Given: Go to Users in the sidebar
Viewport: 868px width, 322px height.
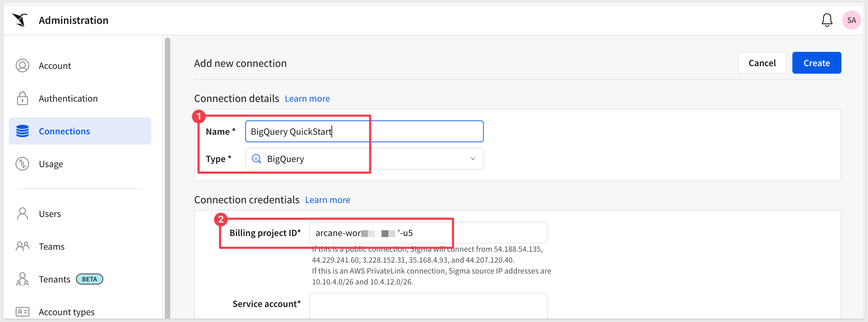Looking at the screenshot, I should point(50,214).
